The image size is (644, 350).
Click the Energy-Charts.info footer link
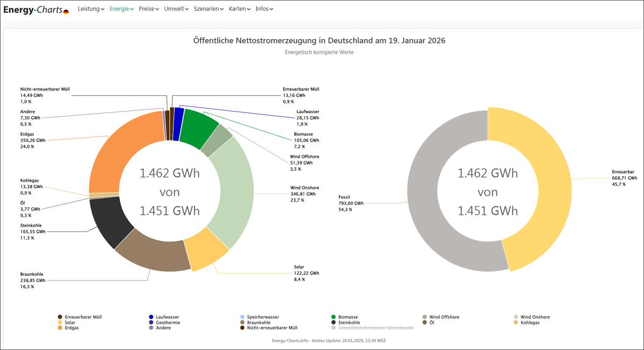click(290, 340)
